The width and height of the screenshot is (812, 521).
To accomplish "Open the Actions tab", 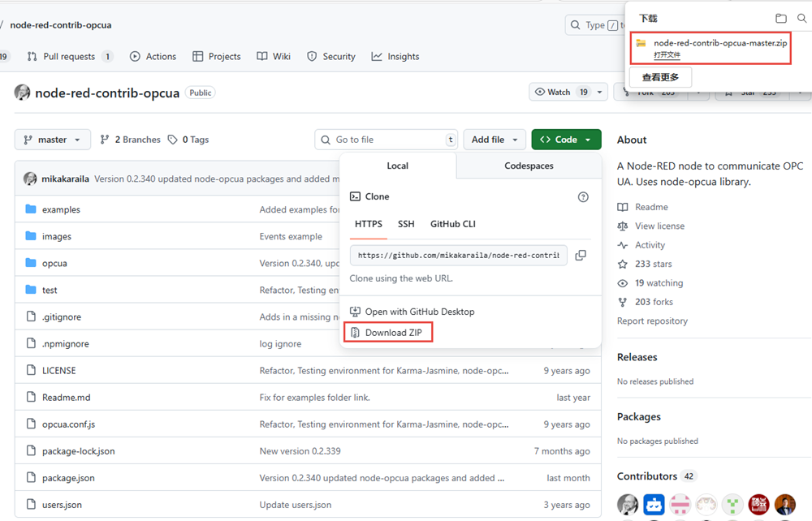I will coord(153,56).
